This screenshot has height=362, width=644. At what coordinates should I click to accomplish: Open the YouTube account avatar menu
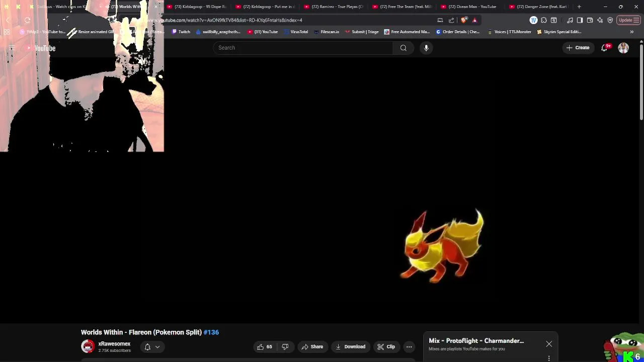tap(623, 48)
